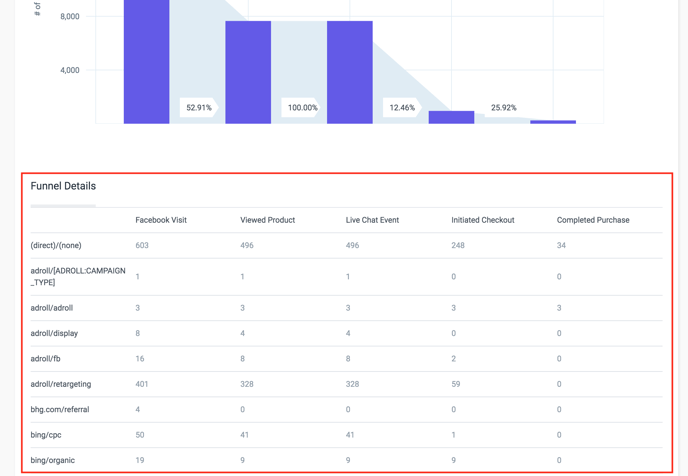Sort by the Viewed Product column header
This screenshot has width=688, height=476.
tap(267, 220)
